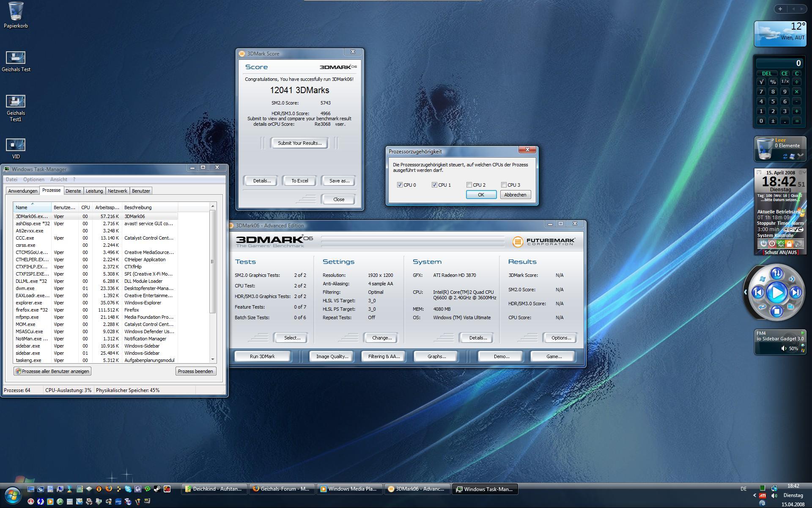This screenshot has width=812, height=508.
Task: Enable the CPU 2 checkbox
Action: (x=469, y=185)
